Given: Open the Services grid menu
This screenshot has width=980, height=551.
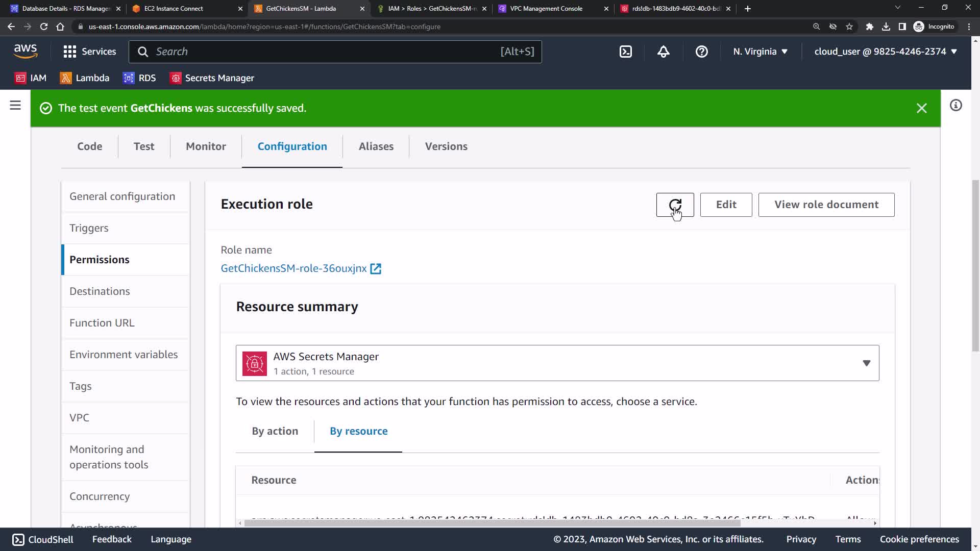Looking at the screenshot, I should [90, 52].
